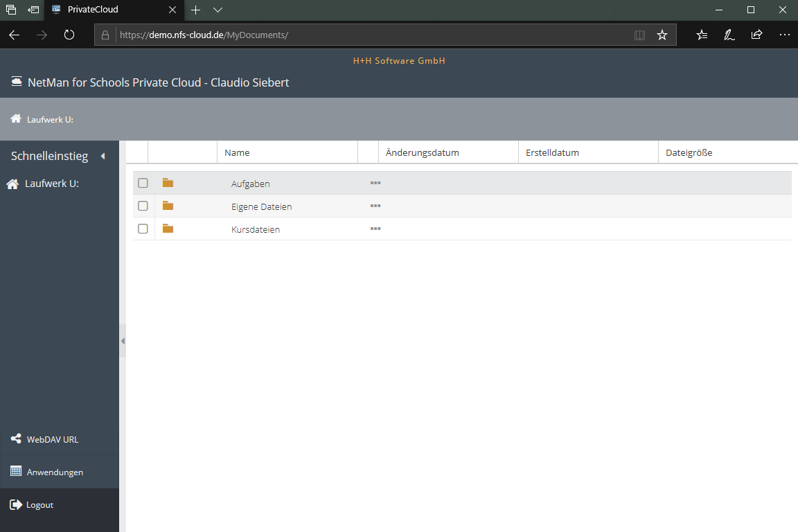Click the home icon in the breadcrumb bar

click(16, 118)
